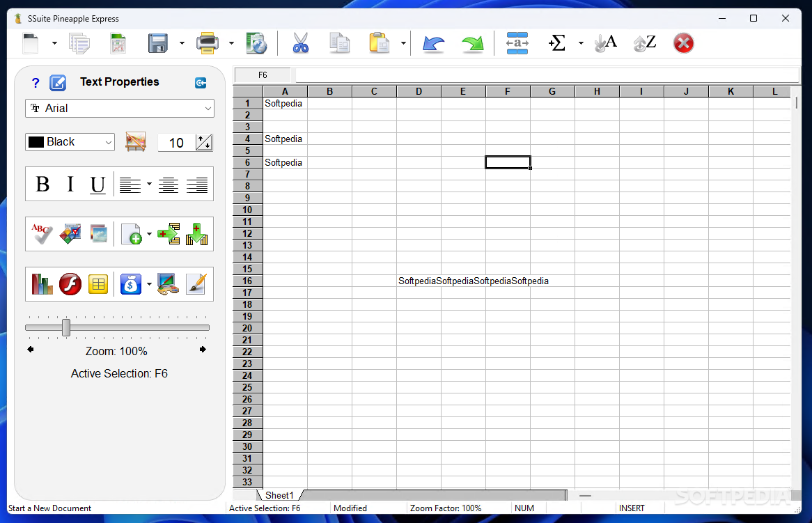Viewport: 812px width, 523px height.
Task: Click the paintbrush drawing icon
Action: (x=197, y=283)
